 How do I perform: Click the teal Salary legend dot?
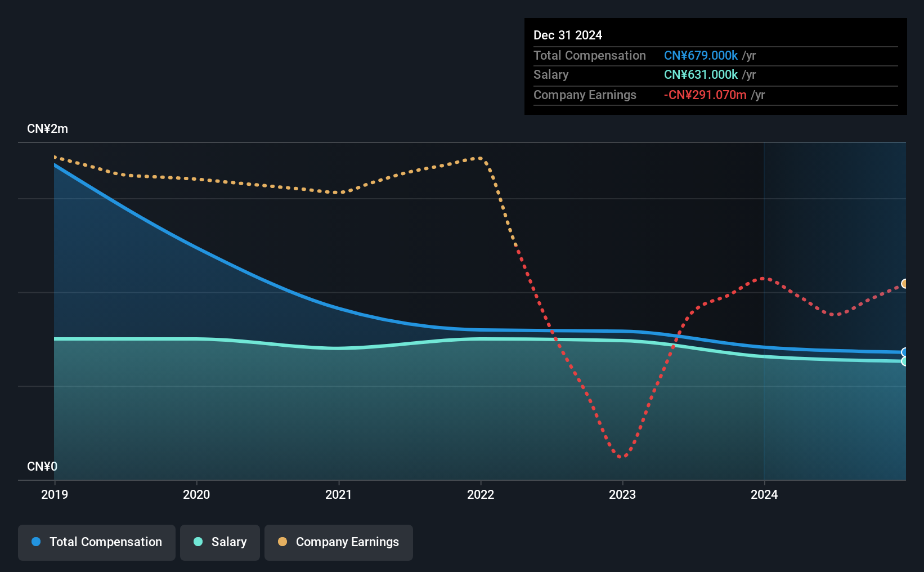pos(198,542)
